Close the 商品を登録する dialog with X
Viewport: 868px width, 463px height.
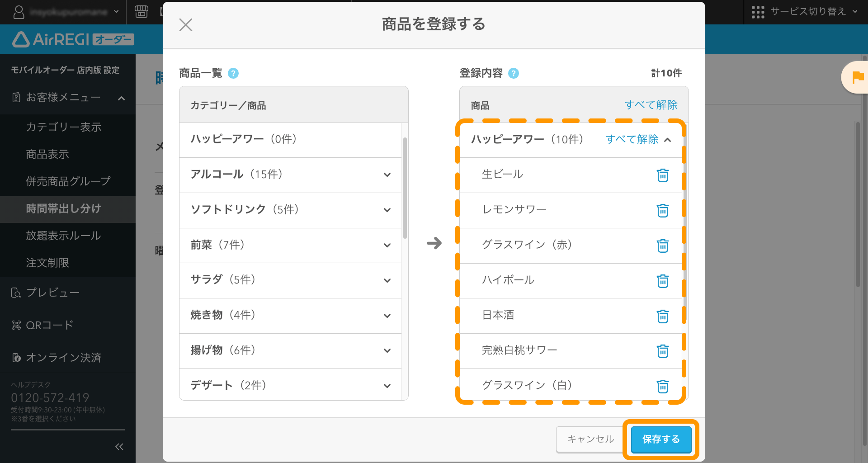[186, 24]
